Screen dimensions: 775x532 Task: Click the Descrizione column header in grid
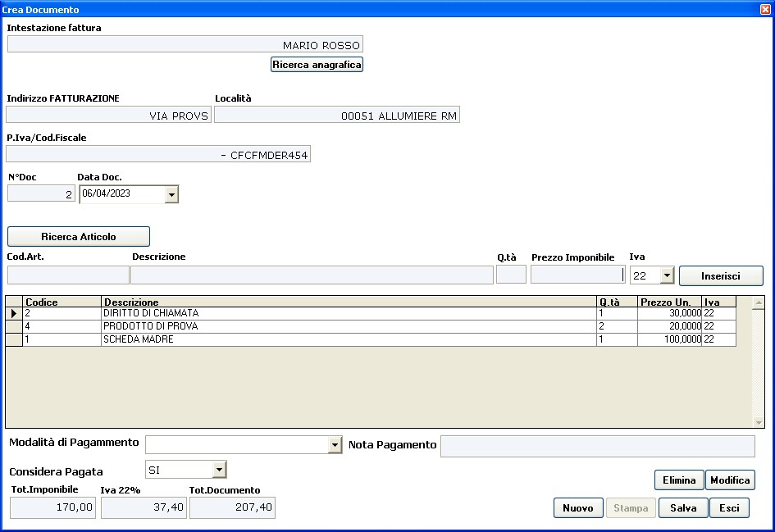pyautogui.click(x=349, y=302)
